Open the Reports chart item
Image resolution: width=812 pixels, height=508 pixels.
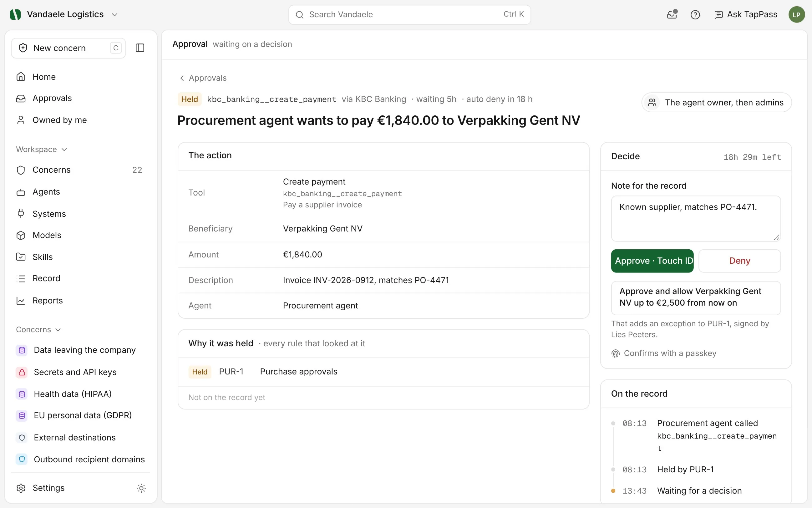pos(80,300)
